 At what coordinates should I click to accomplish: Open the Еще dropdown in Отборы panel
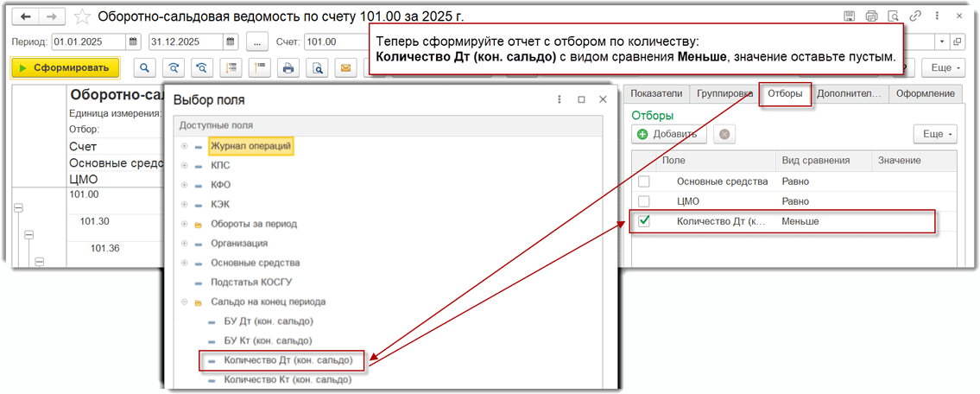click(935, 134)
